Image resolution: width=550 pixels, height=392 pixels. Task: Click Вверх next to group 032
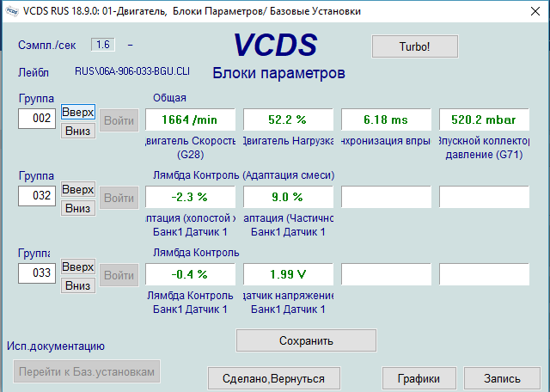point(78,189)
